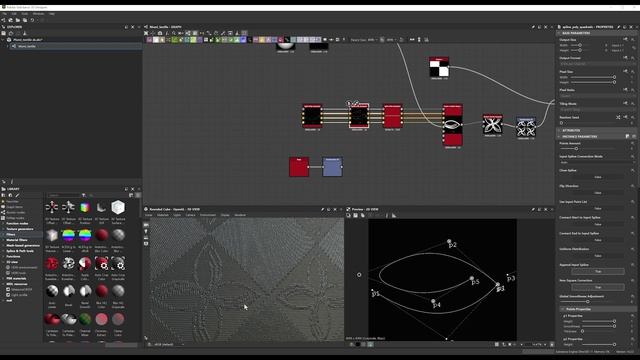Click the magnifier zoom icon in the graph toolbar
640x360 pixels.
tap(174, 33)
